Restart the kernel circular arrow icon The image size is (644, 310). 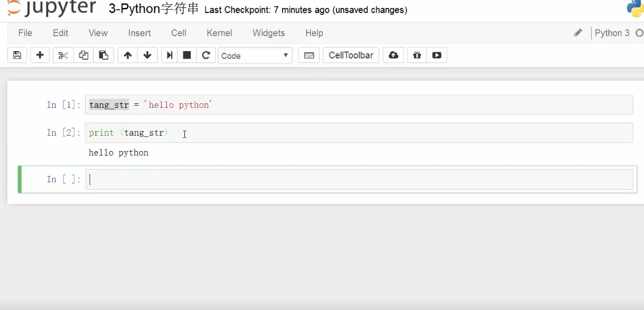(206, 55)
